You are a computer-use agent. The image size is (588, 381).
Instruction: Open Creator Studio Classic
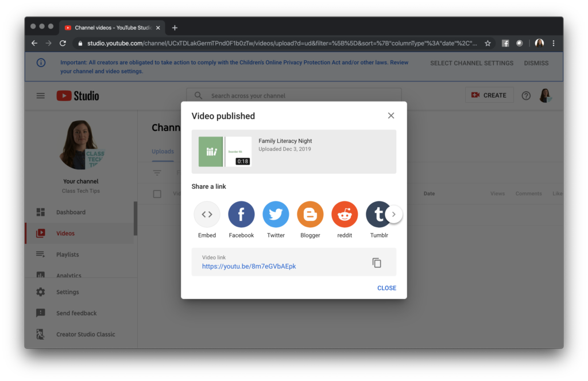80,334
